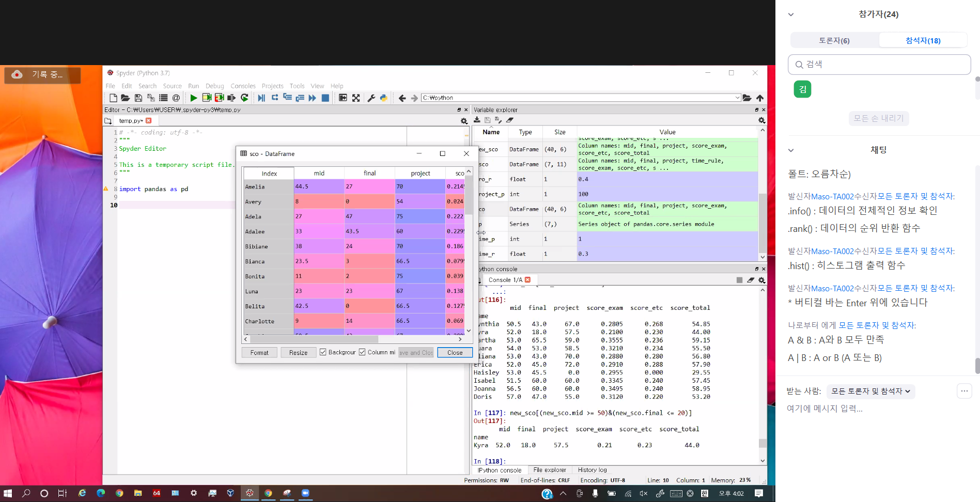
Task: Open the Python path manager icon
Action: pyautogui.click(x=383, y=98)
